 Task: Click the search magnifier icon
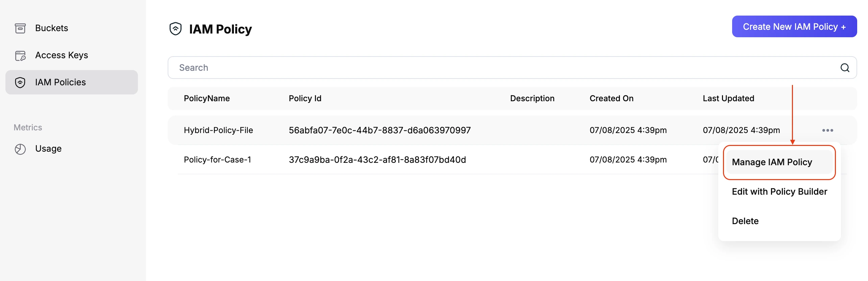point(845,68)
